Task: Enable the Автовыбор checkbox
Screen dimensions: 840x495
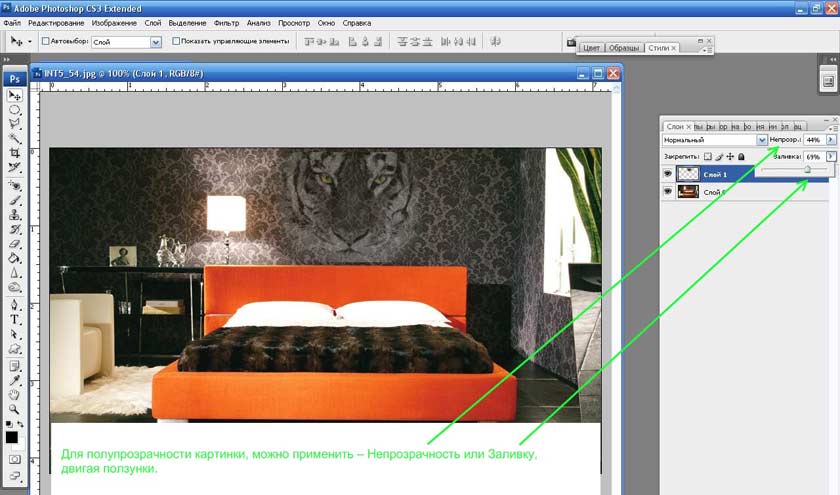Action: [x=46, y=42]
